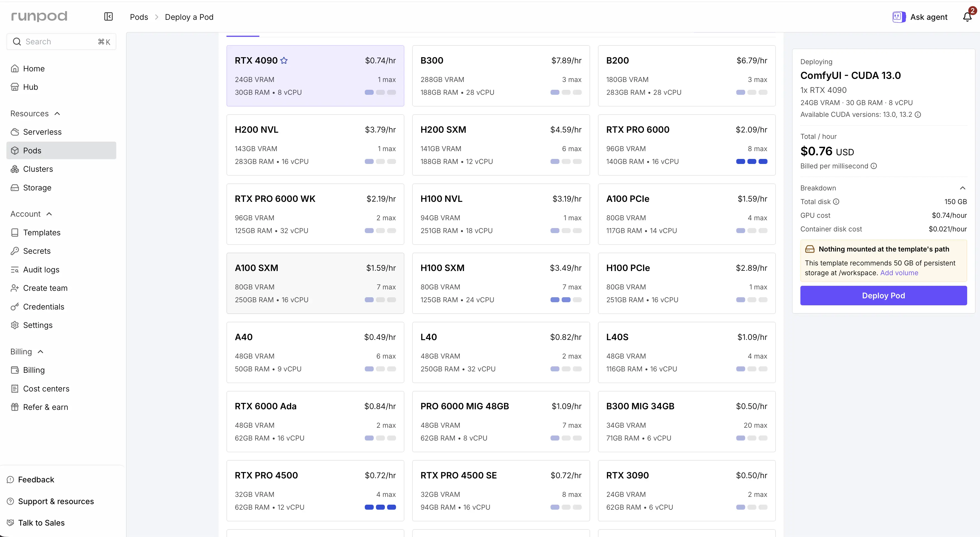Open the notifications bell

coord(967,17)
